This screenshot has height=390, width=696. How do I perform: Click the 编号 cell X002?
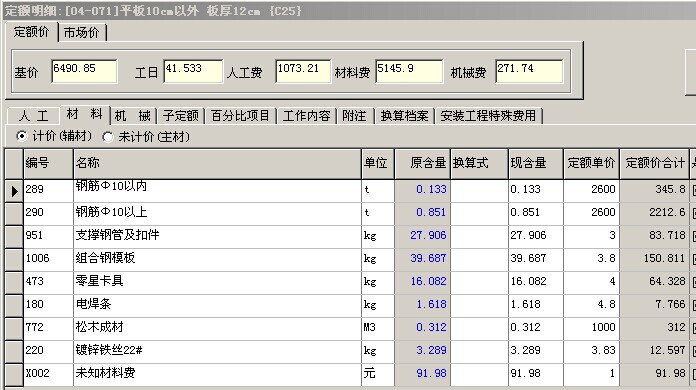tap(48, 374)
